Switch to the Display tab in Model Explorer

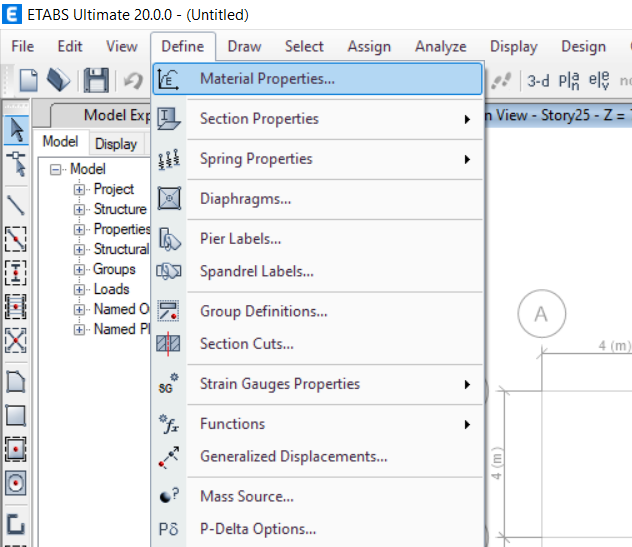pos(116,144)
